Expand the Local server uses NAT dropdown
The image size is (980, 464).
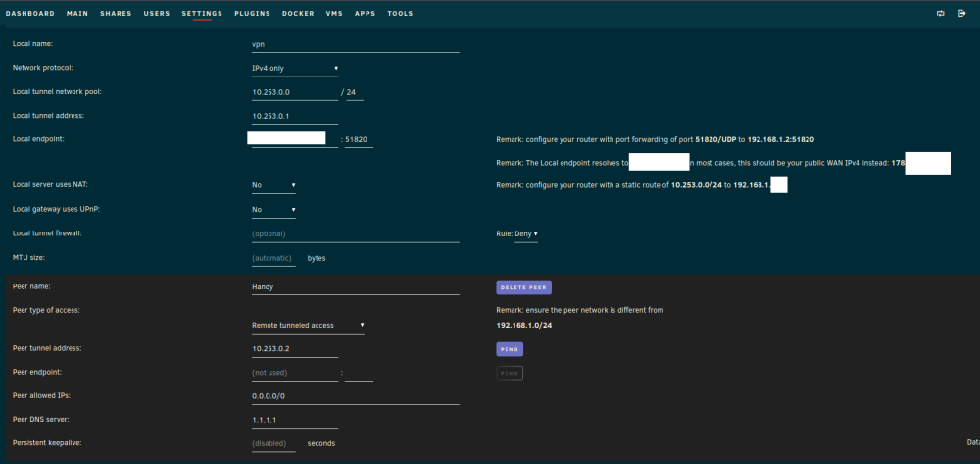point(273,185)
